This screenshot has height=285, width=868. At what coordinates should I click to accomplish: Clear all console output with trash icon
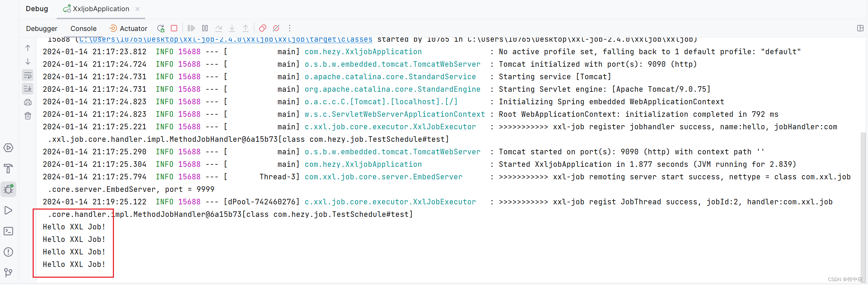coord(28,116)
